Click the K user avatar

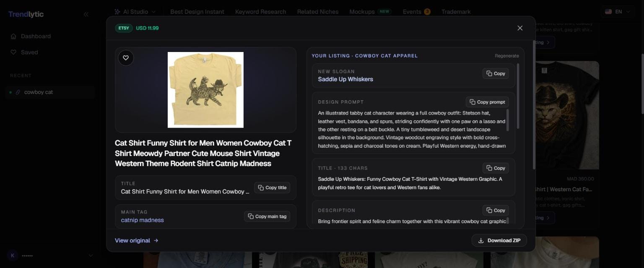tap(13, 255)
